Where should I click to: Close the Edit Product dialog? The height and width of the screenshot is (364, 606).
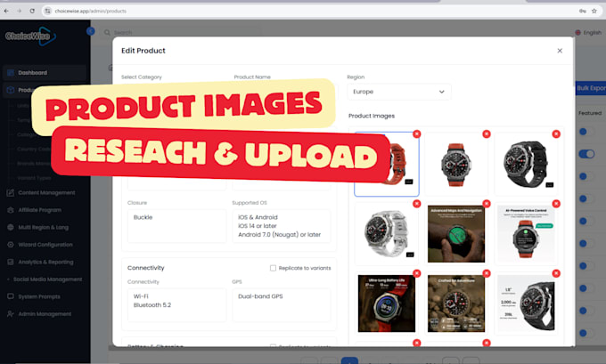(560, 51)
